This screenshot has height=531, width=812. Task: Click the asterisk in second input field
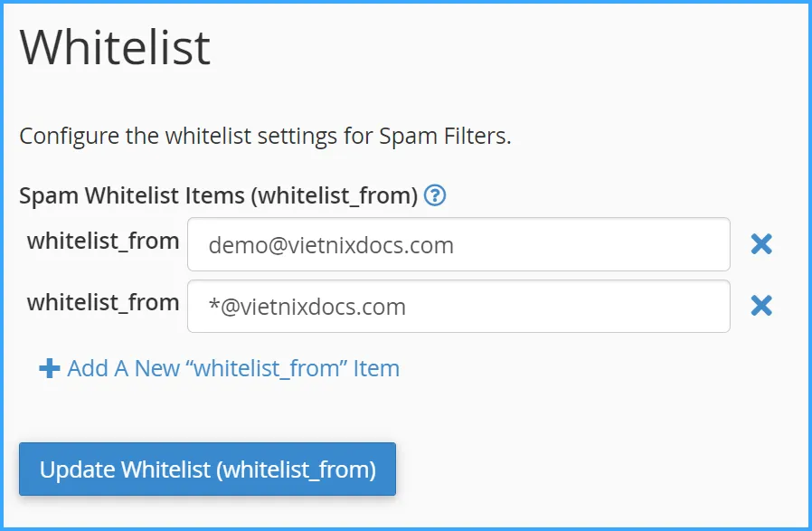(213, 305)
